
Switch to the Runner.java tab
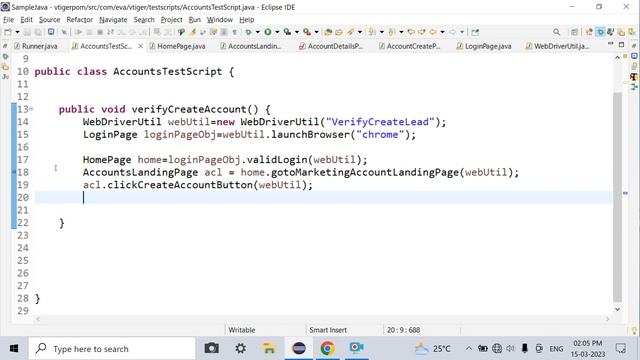tap(36, 46)
